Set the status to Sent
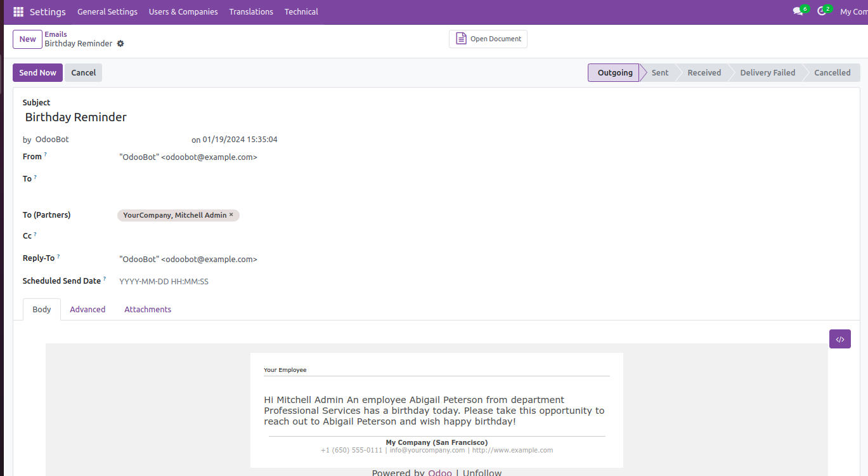This screenshot has width=868, height=476. [659, 73]
